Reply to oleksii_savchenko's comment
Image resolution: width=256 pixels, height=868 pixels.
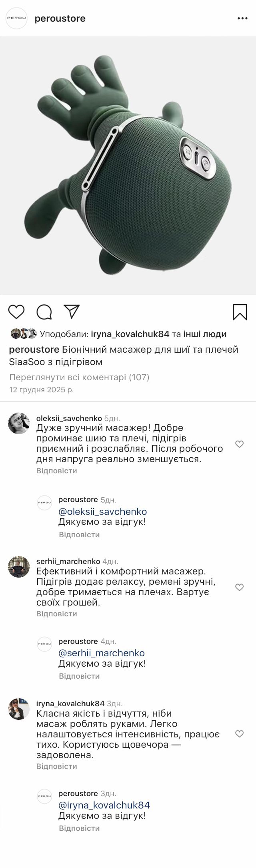(x=56, y=471)
